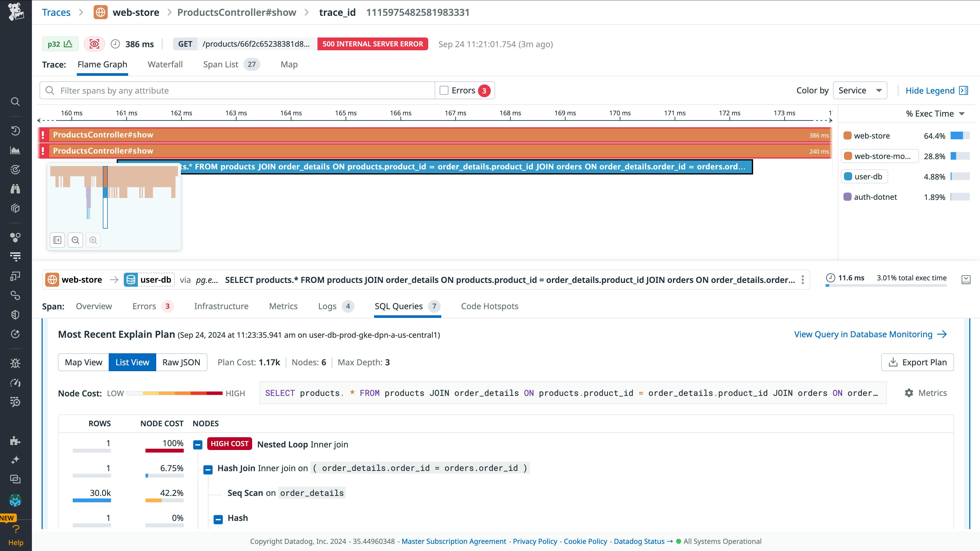This screenshot has width=980, height=551.
Task: Open the Logs tab for the span
Action: coord(327,306)
